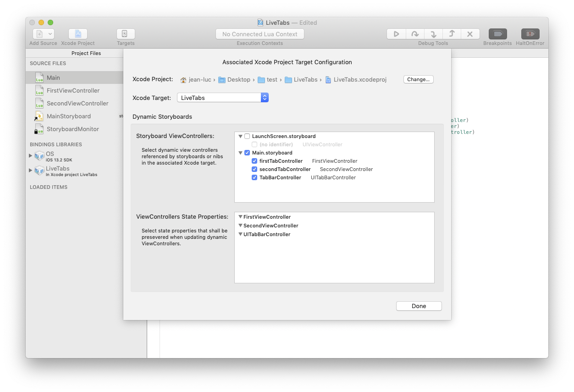The image size is (574, 392).
Task: Select the Main Lua source file
Action: tap(74, 77)
